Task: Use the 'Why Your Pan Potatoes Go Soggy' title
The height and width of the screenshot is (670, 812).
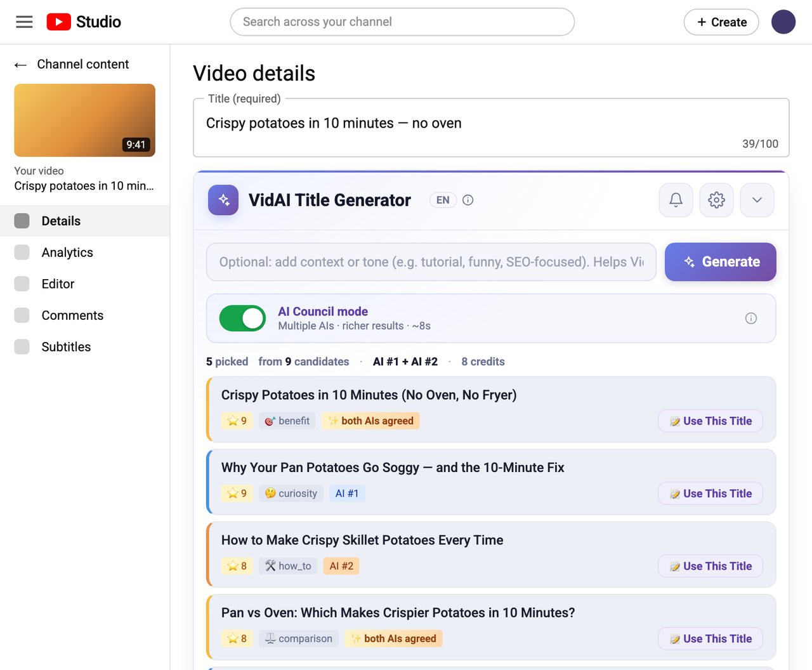Action: click(710, 494)
